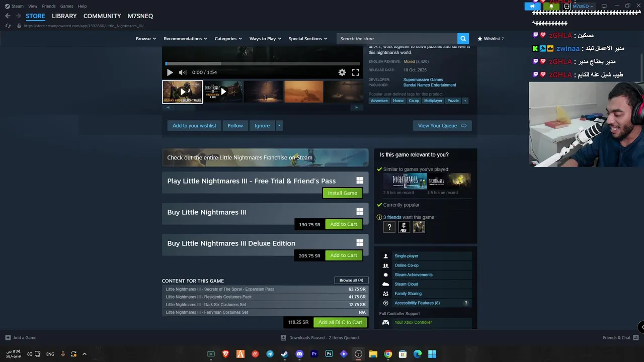The image size is (644, 362).
Task: Expand the Special Sections dropdown
Action: (x=308, y=39)
